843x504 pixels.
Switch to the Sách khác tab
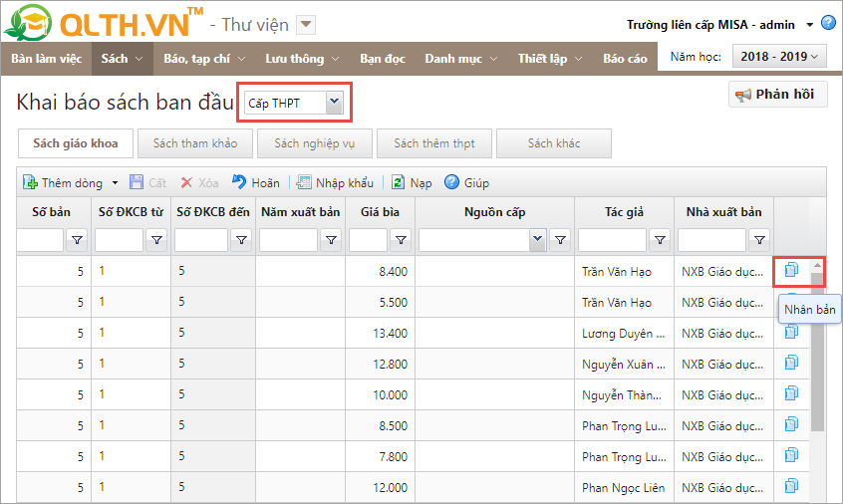tap(554, 143)
